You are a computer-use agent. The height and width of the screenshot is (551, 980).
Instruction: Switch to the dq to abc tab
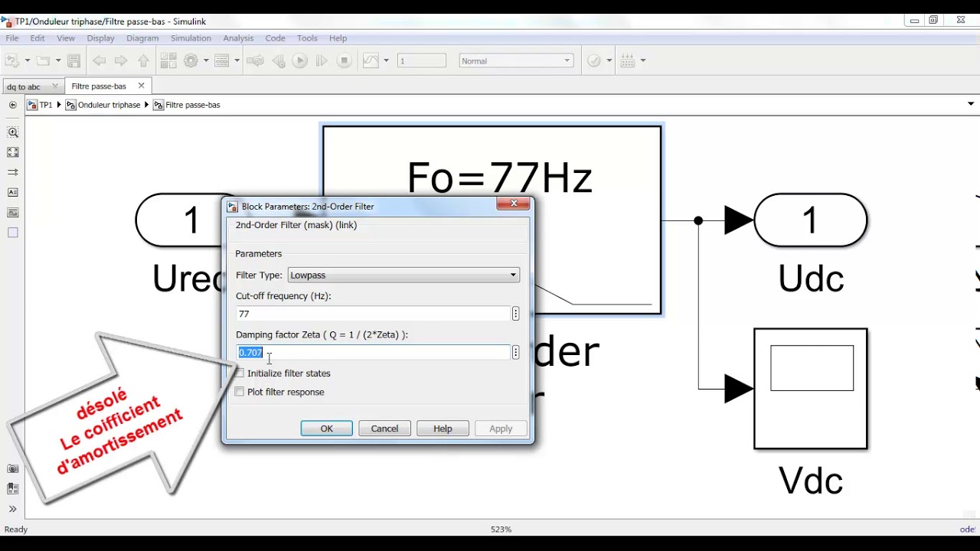pos(33,86)
